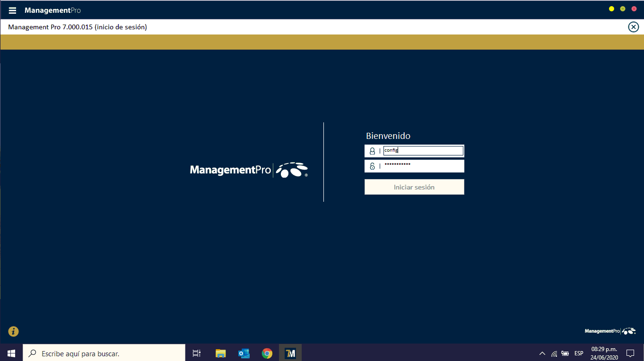Open the hamburger menu in title bar

pyautogui.click(x=12, y=10)
